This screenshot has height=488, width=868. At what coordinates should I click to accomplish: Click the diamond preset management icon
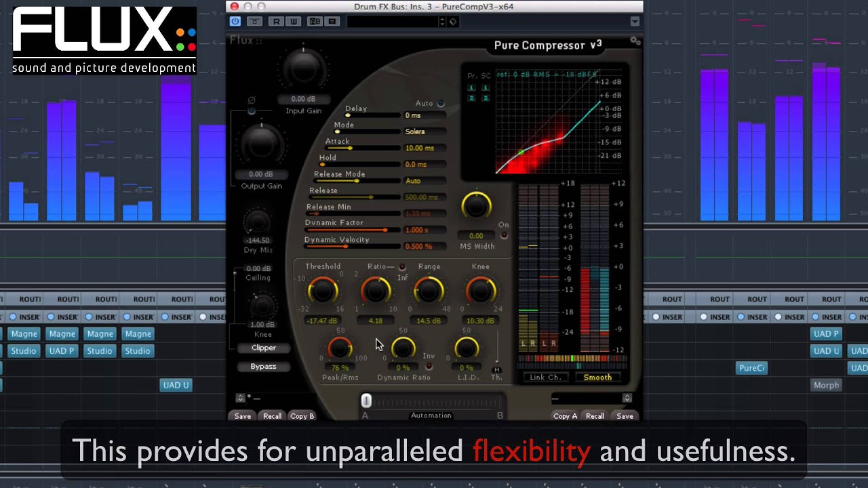[x=453, y=22]
